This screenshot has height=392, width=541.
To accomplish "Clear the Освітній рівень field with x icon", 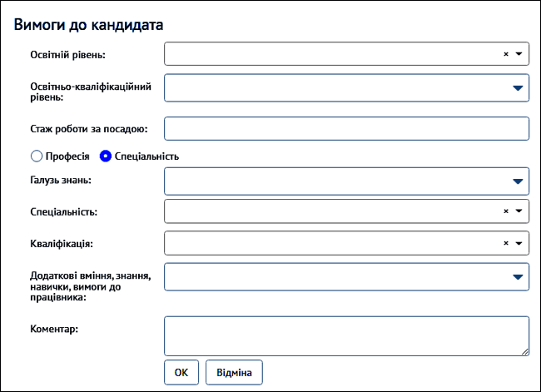I will click(x=505, y=54).
